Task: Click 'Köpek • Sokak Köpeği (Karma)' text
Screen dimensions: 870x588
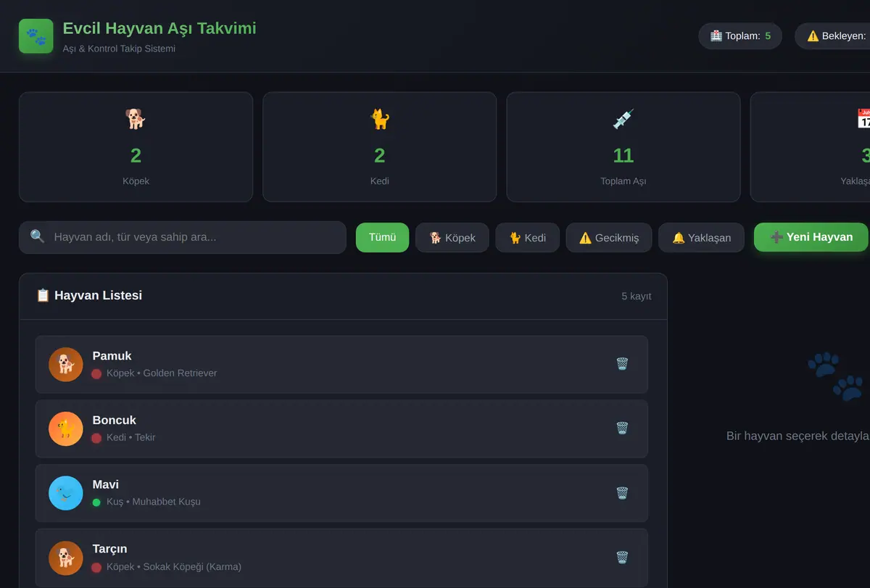Action: pyautogui.click(x=174, y=566)
